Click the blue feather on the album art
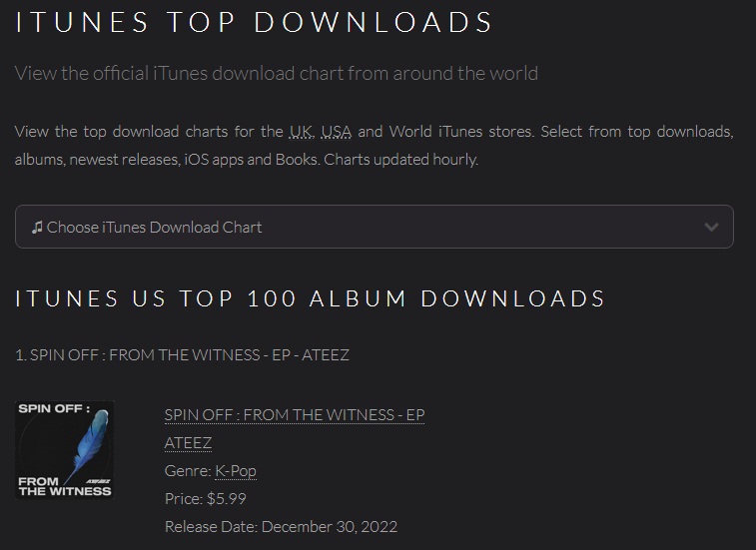Image resolution: width=756 pixels, height=550 pixels. pos(87,444)
